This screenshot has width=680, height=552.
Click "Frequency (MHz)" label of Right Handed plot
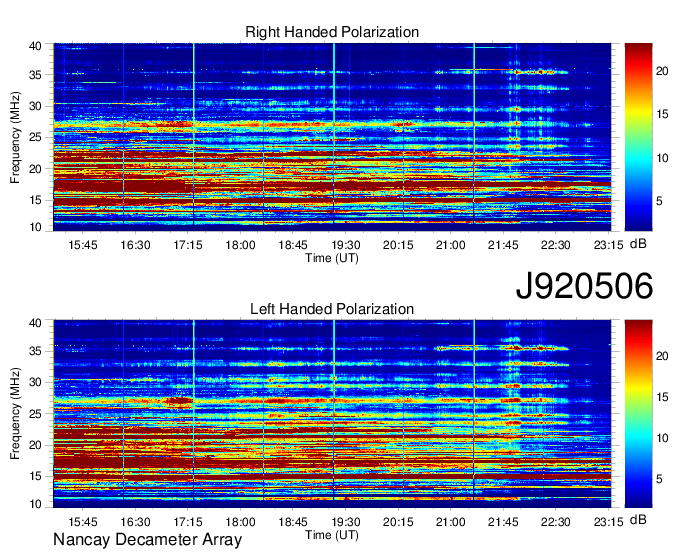[x=15, y=137]
